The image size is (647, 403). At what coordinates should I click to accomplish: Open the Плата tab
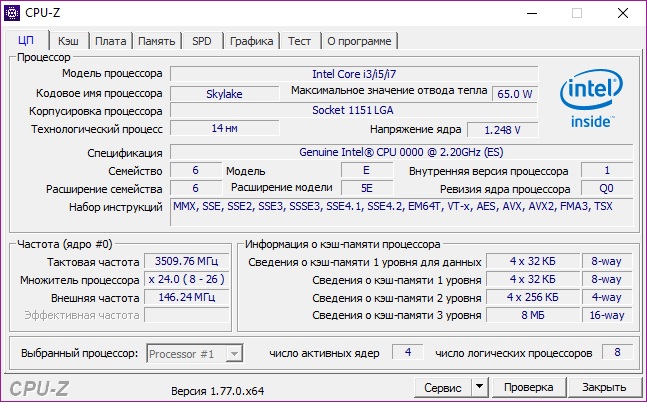(111, 41)
